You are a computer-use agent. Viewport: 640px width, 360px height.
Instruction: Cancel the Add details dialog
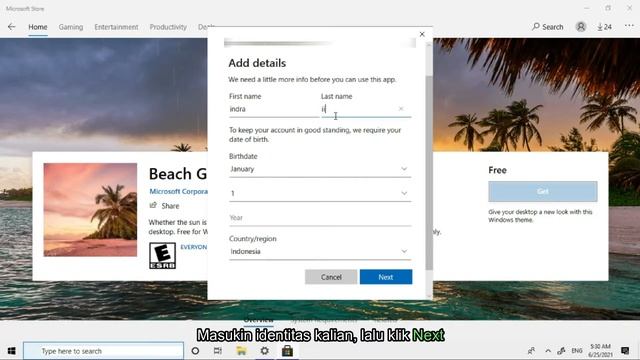point(331,277)
